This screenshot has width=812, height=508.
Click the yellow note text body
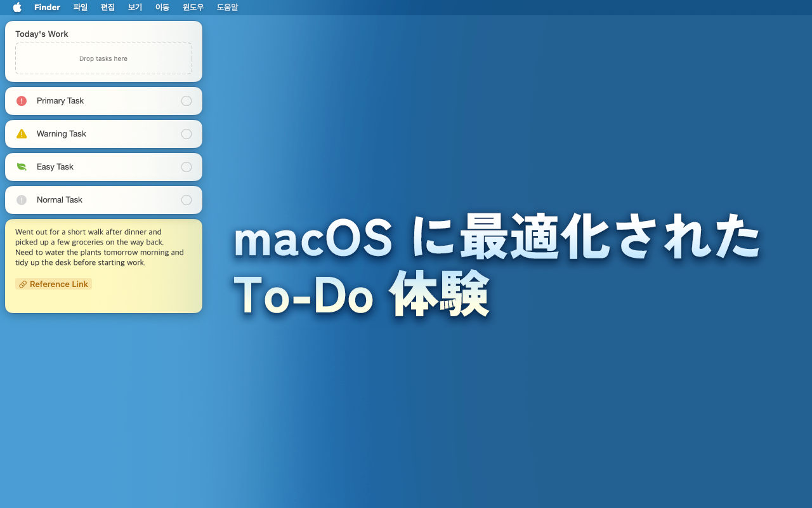(x=100, y=248)
